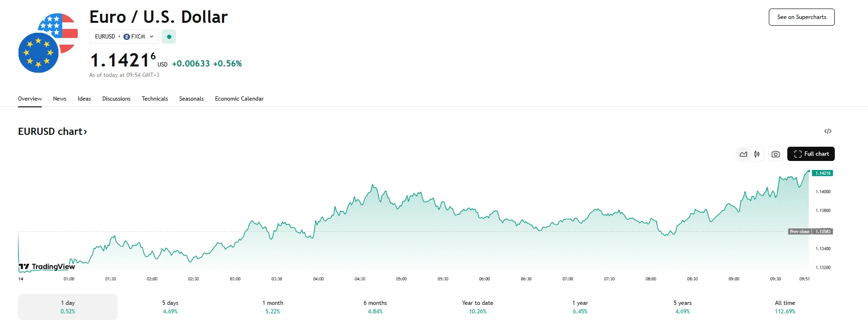Select the 5 days time range
This screenshot has width=868, height=330.
click(x=170, y=307)
